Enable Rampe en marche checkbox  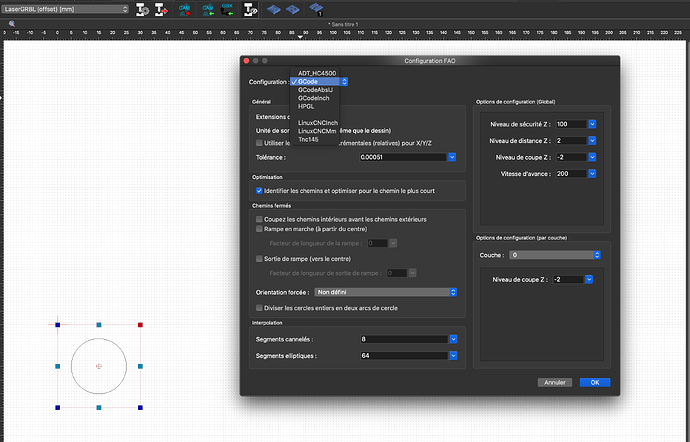click(259, 229)
